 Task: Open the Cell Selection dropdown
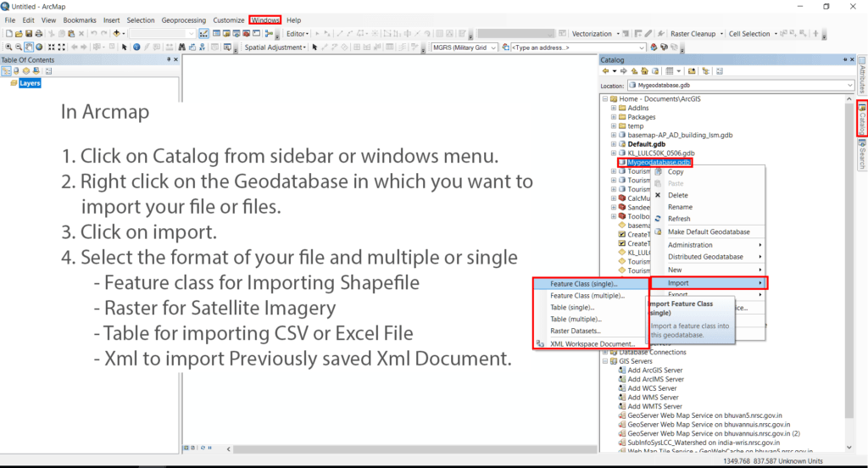753,34
